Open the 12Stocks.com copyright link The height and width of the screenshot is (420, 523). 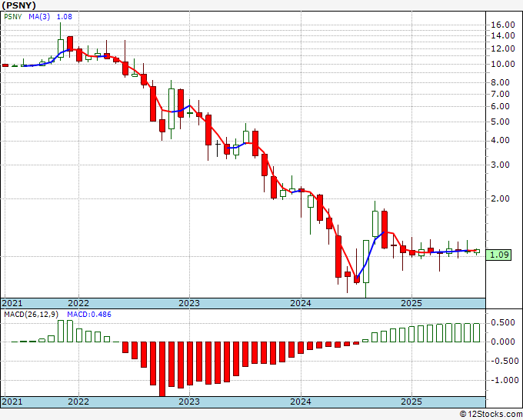[491, 415]
